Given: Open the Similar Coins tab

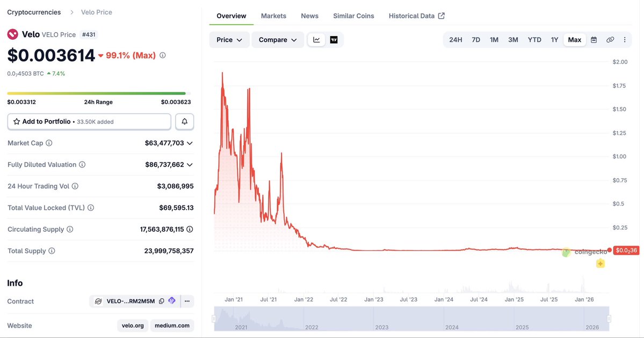Looking at the screenshot, I should pos(353,16).
